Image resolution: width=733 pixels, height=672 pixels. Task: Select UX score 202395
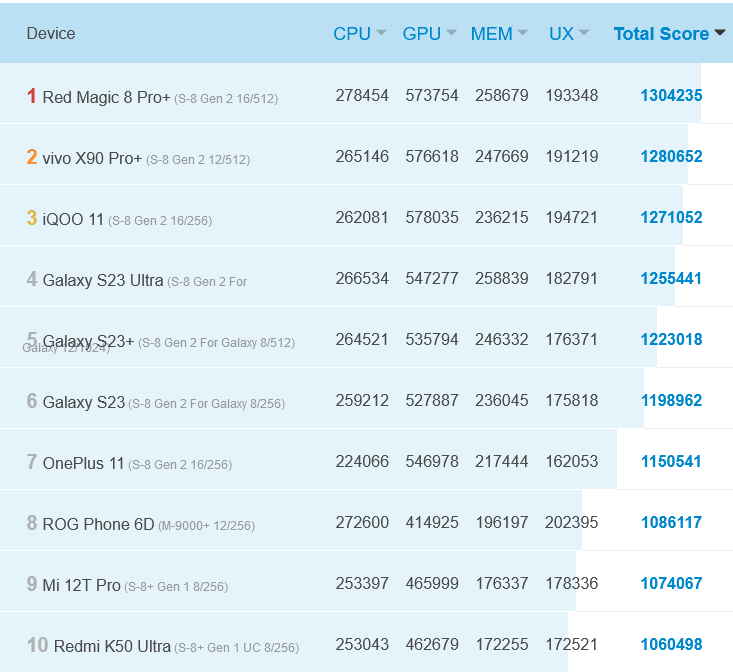(571, 522)
